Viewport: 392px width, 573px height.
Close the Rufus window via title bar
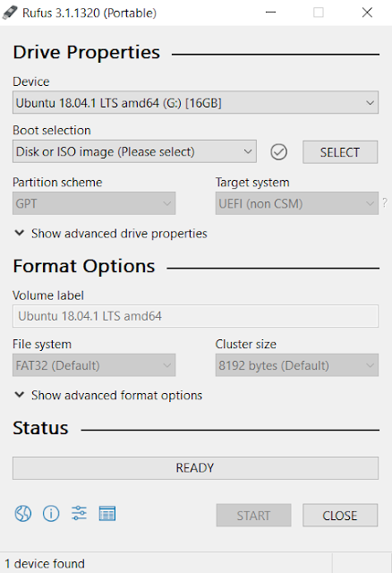pyautogui.click(x=367, y=13)
